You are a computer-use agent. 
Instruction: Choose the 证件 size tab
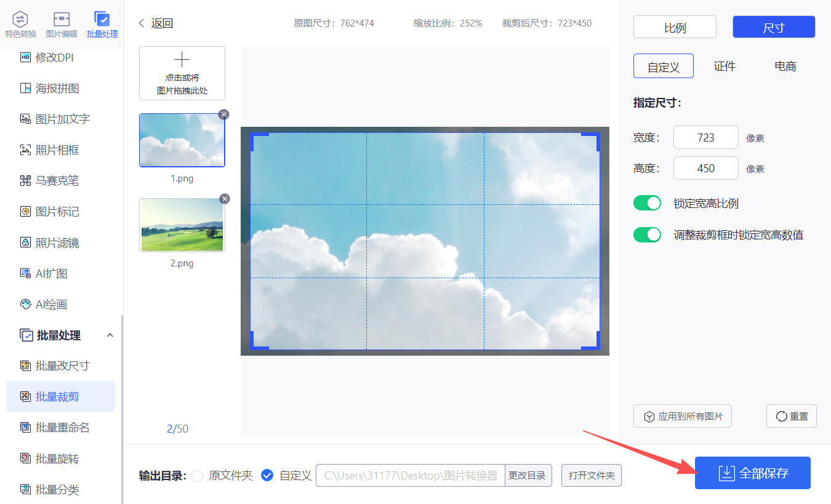(x=725, y=66)
